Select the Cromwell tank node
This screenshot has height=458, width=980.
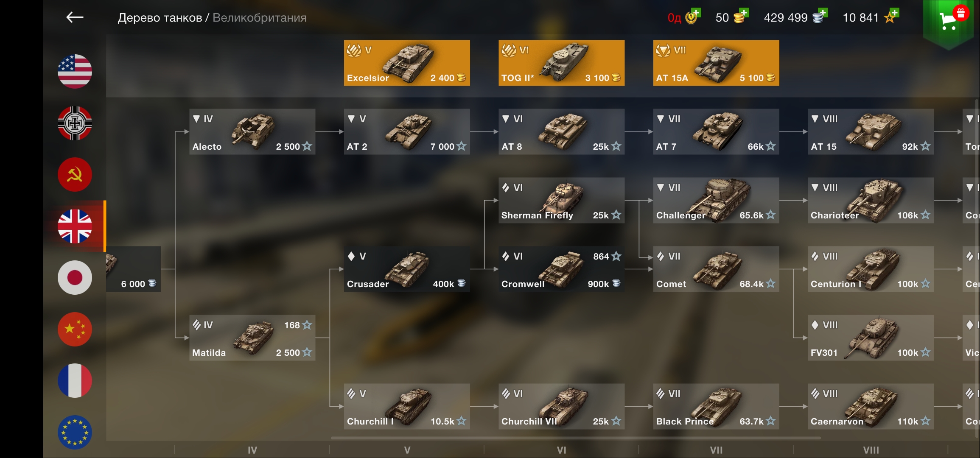(x=561, y=269)
